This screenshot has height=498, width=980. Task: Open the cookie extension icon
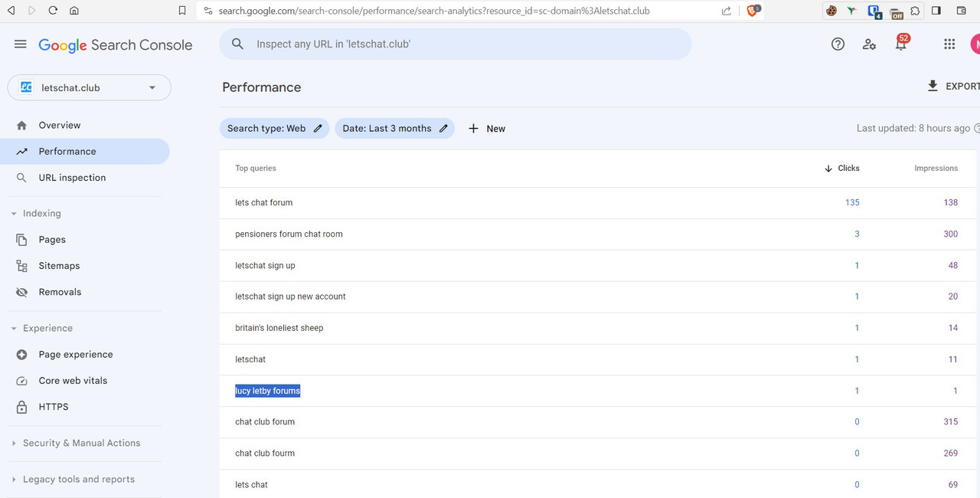(831, 11)
